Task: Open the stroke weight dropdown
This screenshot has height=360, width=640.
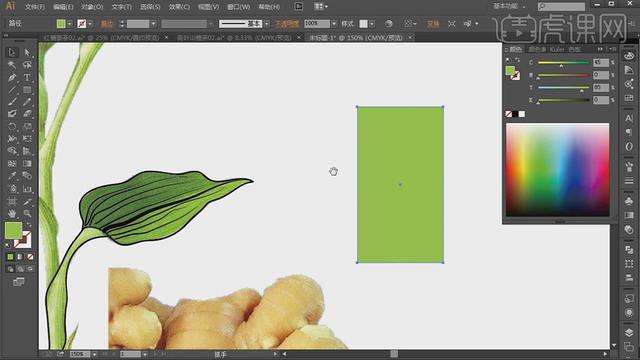Action: [153, 24]
